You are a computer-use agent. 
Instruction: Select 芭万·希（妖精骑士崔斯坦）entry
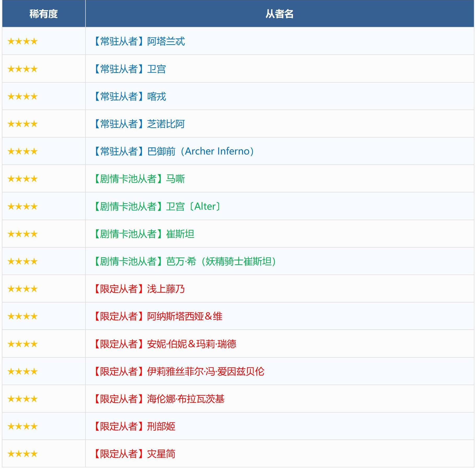click(x=185, y=261)
